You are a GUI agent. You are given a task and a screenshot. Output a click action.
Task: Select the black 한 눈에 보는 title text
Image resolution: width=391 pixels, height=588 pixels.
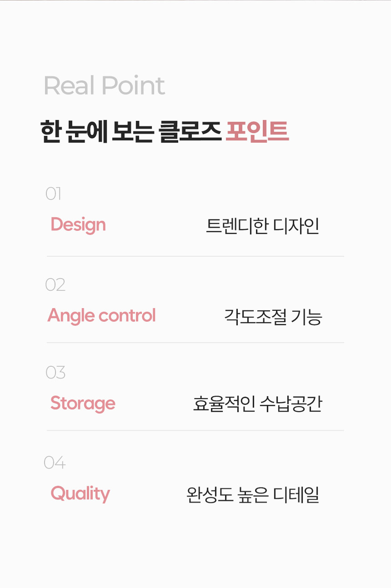(x=98, y=132)
